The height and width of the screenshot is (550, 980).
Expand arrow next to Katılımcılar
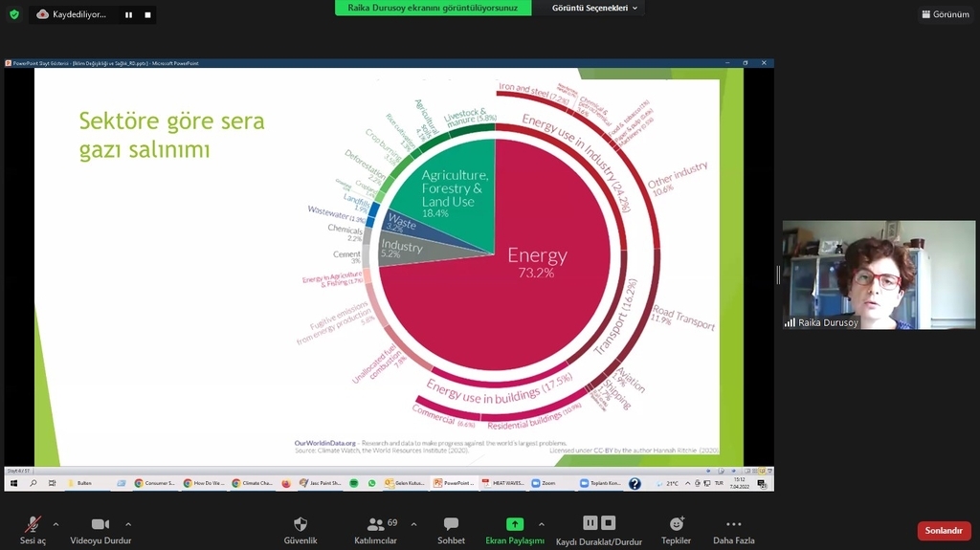413,524
